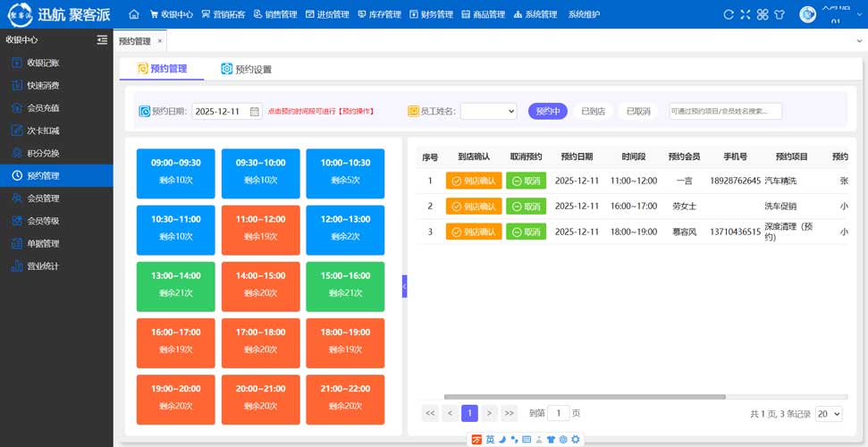Click the fullscreen toggle icon in header
The height and width of the screenshot is (447, 868).
746,15
